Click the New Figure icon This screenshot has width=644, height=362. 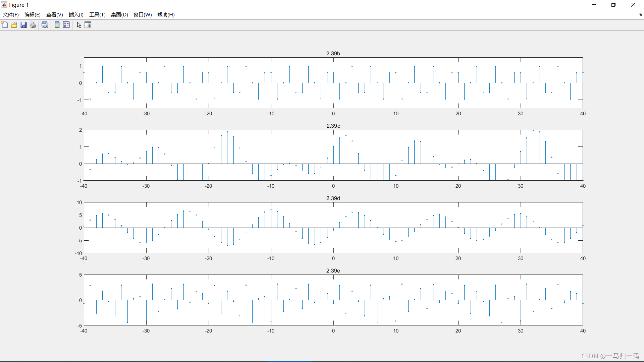[5, 25]
